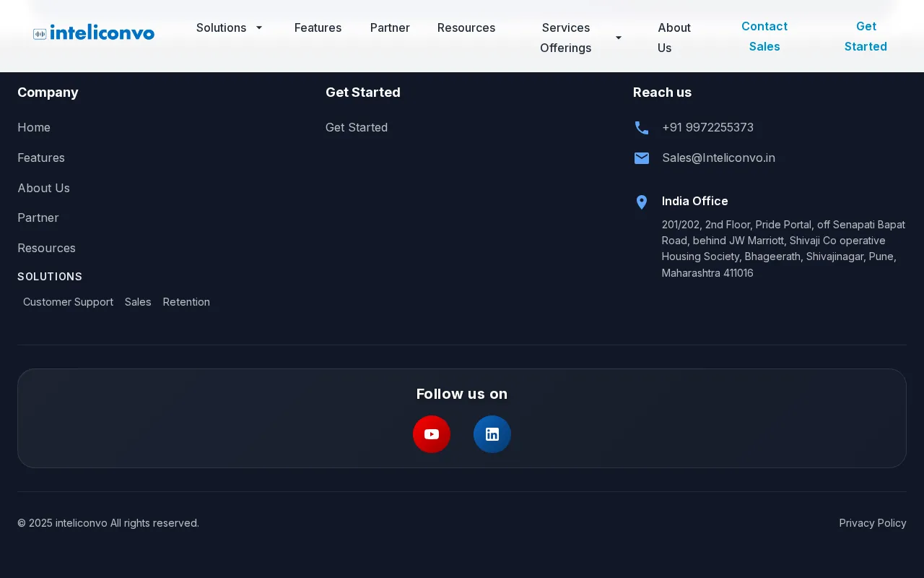
Task: Go to Features in top navigation
Action: [x=318, y=27]
